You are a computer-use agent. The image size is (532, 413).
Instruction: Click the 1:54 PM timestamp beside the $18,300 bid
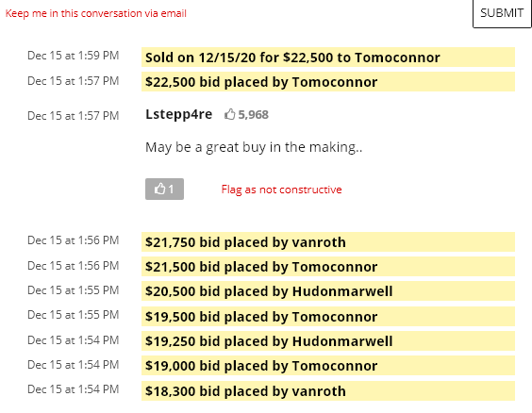(x=74, y=388)
